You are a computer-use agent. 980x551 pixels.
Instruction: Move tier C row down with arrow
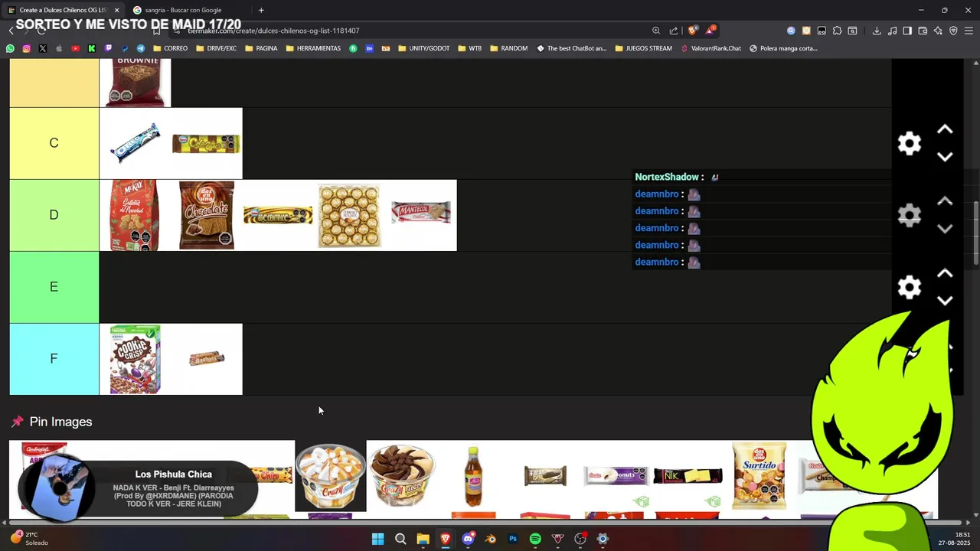pyautogui.click(x=945, y=157)
